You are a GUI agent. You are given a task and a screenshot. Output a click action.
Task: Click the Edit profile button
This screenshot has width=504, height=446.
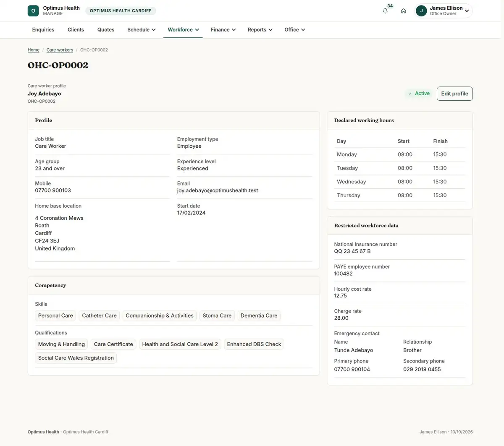coord(454,94)
